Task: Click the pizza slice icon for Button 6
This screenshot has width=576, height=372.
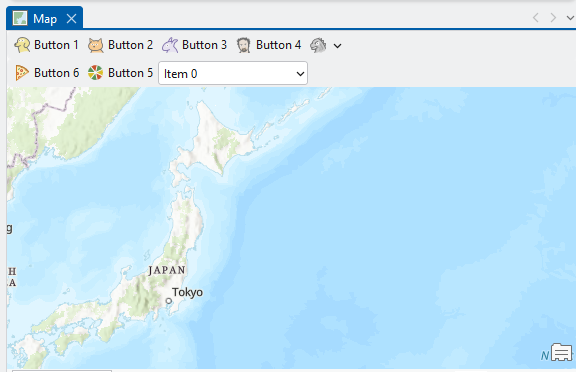Action: coord(22,73)
